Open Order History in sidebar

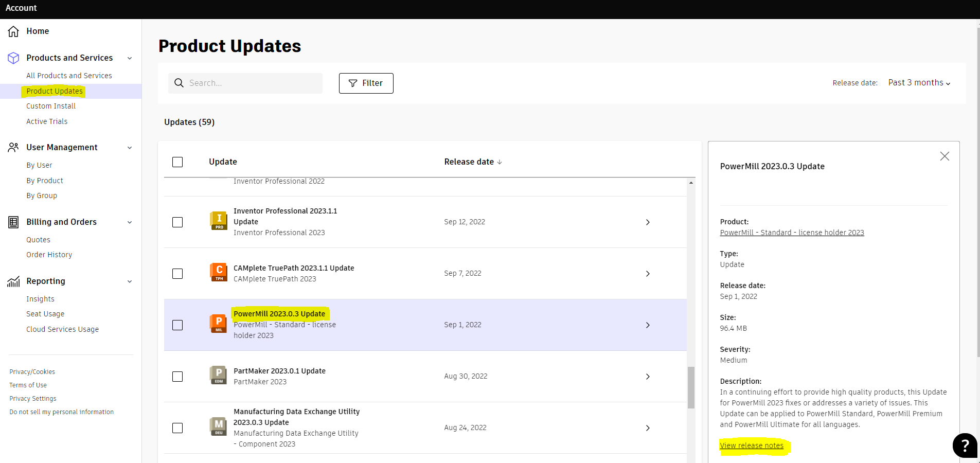49,255
